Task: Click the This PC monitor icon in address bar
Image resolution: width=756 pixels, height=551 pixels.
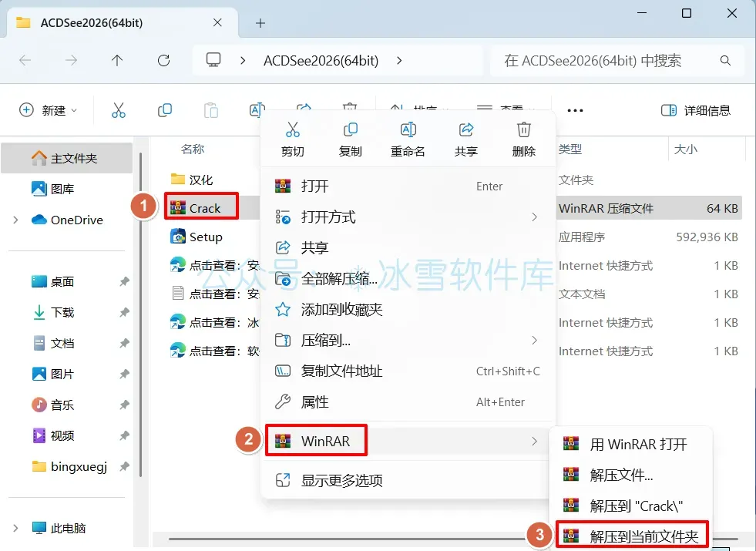Action: click(x=213, y=60)
